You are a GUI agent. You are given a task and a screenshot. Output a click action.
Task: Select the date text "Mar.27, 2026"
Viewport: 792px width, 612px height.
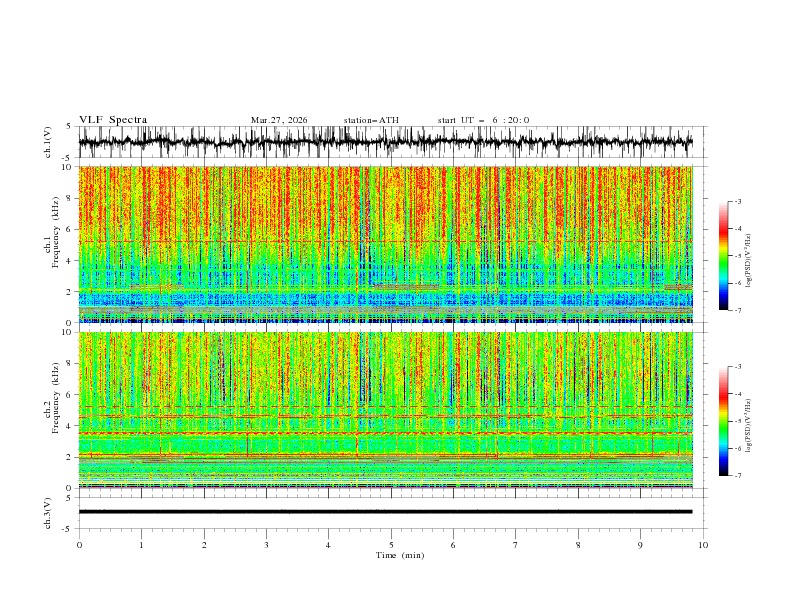(x=279, y=120)
